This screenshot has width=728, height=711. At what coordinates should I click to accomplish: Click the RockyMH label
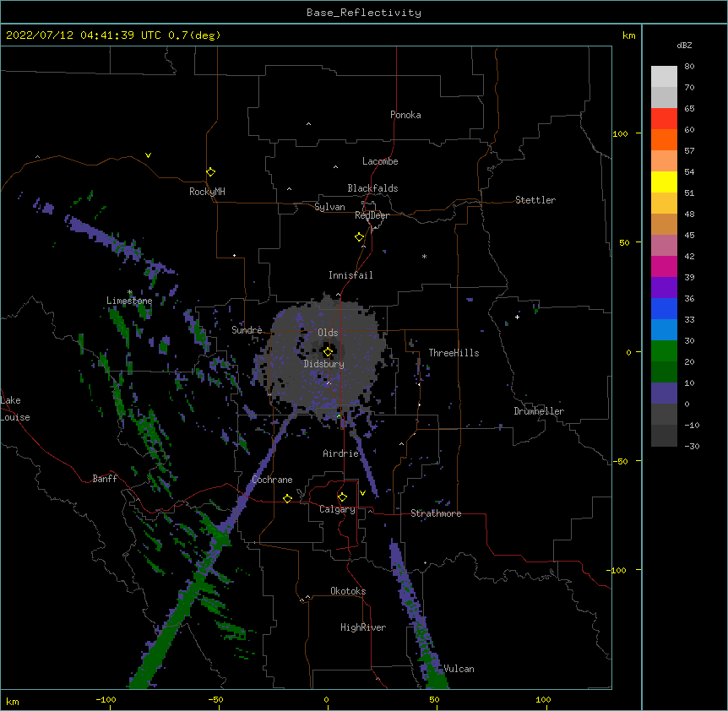[x=207, y=192]
